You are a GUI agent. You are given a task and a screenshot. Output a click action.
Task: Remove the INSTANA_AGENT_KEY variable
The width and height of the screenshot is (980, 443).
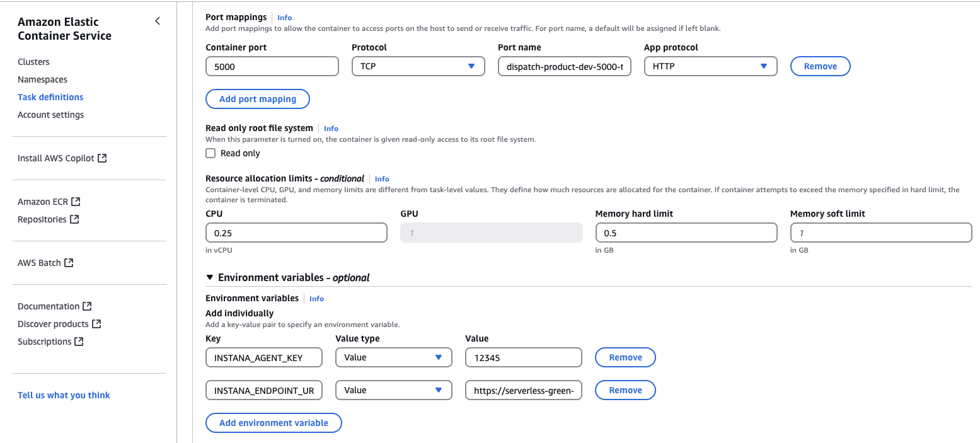(625, 357)
